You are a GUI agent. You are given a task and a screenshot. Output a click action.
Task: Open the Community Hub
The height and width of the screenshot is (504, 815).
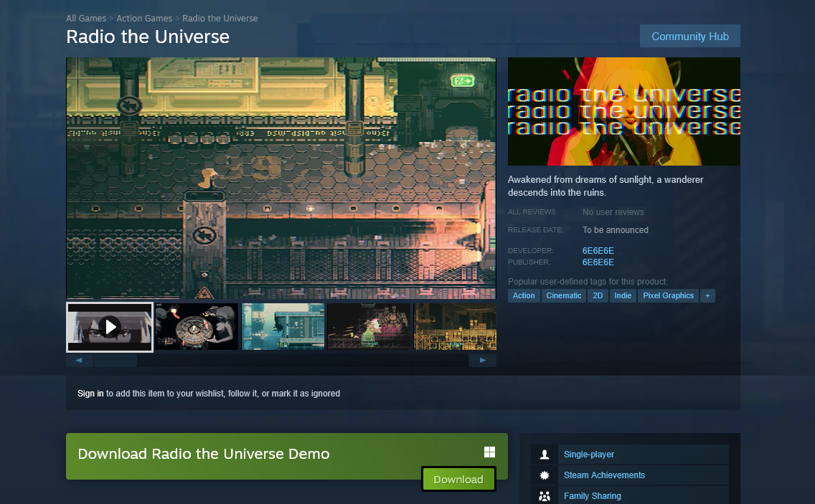click(x=689, y=37)
